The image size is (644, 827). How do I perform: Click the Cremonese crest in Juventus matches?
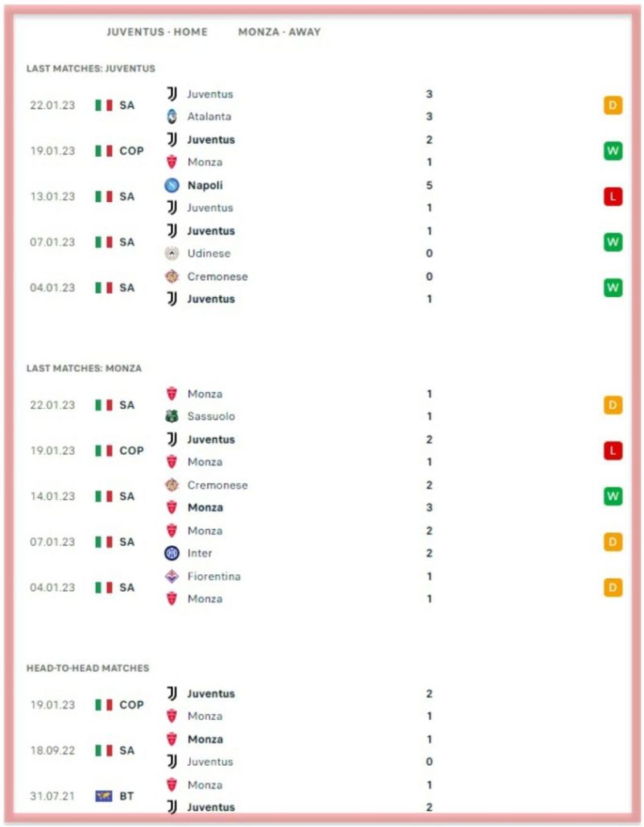[172, 276]
